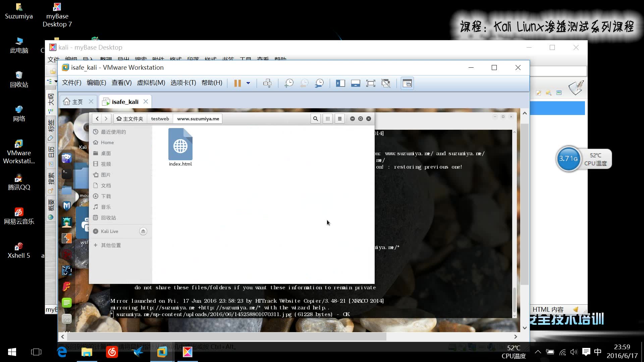Open Windows Start menu
The image size is (644, 362).
coord(12,352)
